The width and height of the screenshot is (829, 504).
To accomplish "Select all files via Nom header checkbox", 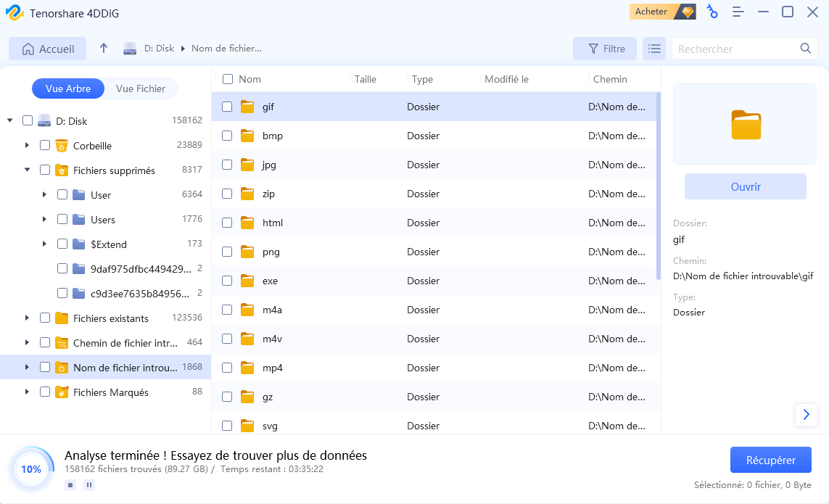I will [228, 79].
